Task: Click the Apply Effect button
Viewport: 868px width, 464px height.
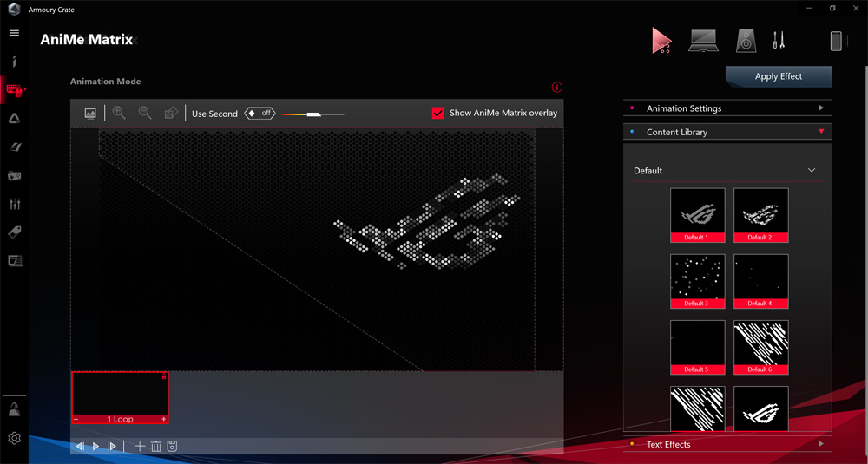Action: [779, 76]
